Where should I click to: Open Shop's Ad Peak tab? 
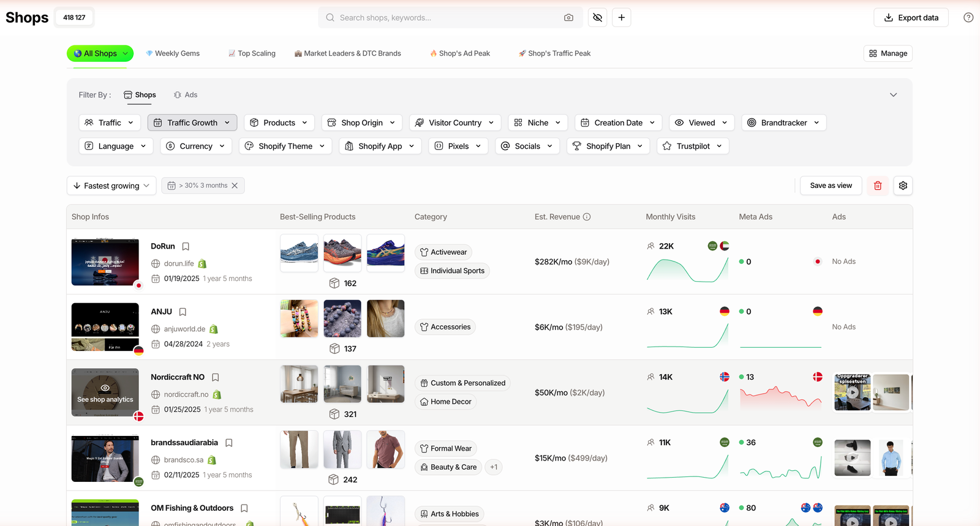460,53
